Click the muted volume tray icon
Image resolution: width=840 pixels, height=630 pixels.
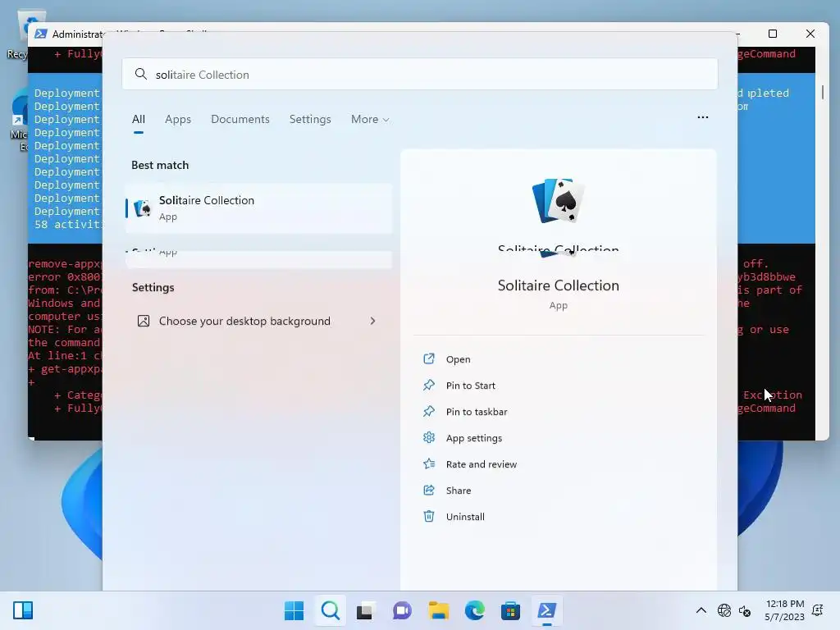pyautogui.click(x=745, y=610)
